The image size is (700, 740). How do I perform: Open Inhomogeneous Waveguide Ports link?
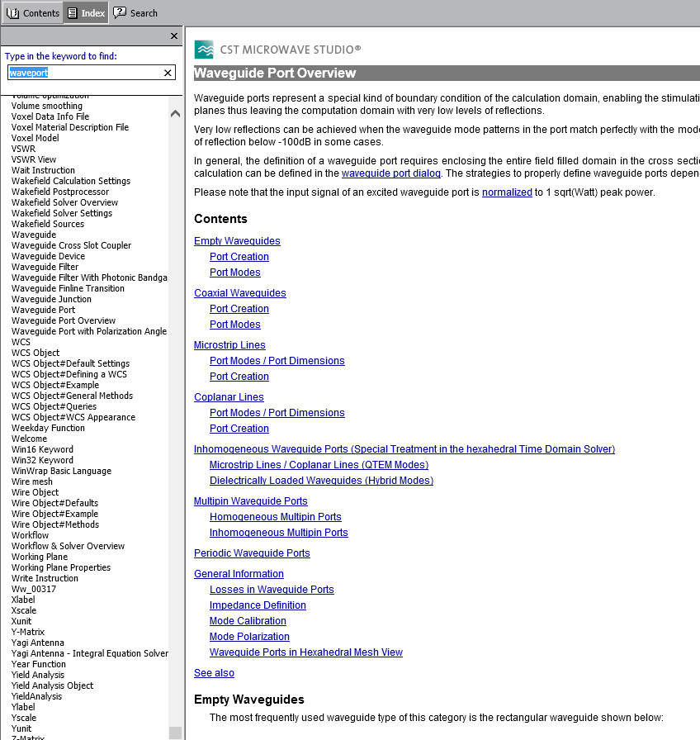pyautogui.click(x=404, y=448)
